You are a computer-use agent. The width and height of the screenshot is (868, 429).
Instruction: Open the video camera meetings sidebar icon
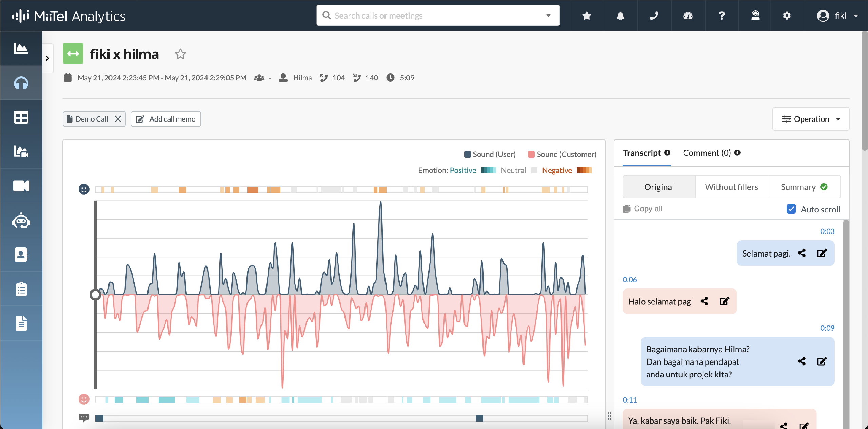point(21,186)
